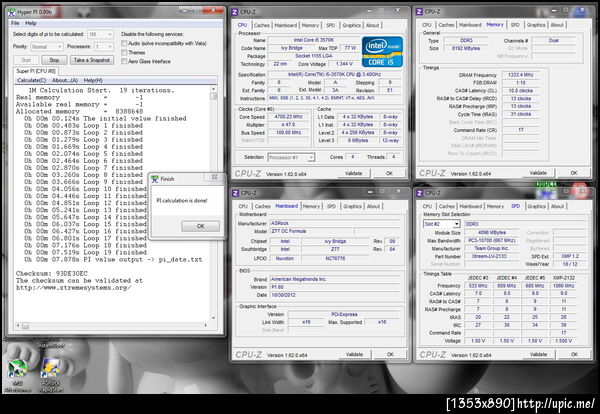The height and width of the screenshot is (414, 600).
Task: Click the CPU-Z icon in SPD window title
Action: click(420, 193)
